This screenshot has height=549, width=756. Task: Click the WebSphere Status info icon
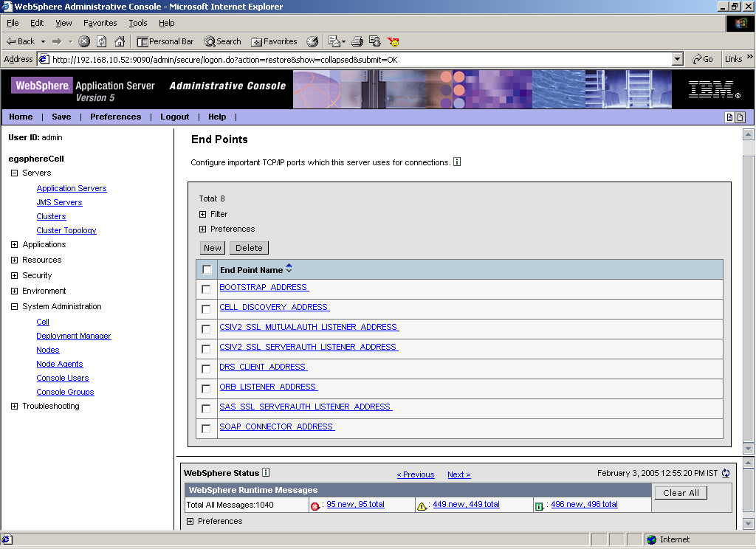266,472
